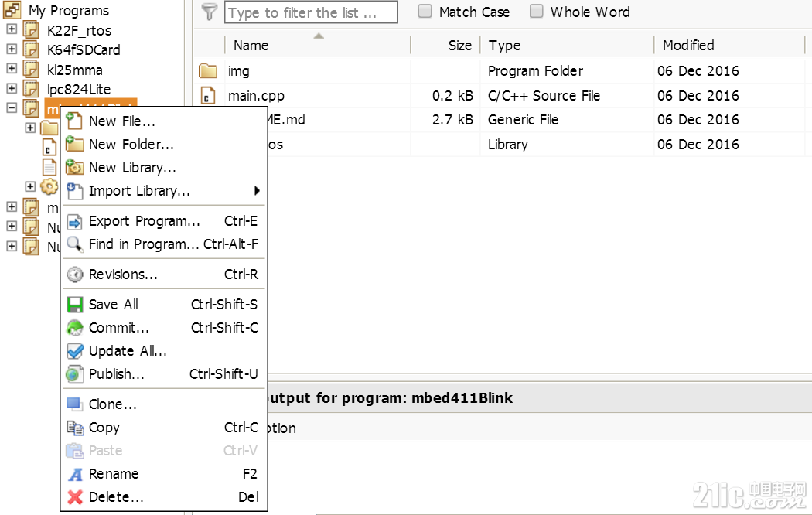812x515 pixels.
Task: Click the New Library icon in menu
Action: (x=74, y=167)
